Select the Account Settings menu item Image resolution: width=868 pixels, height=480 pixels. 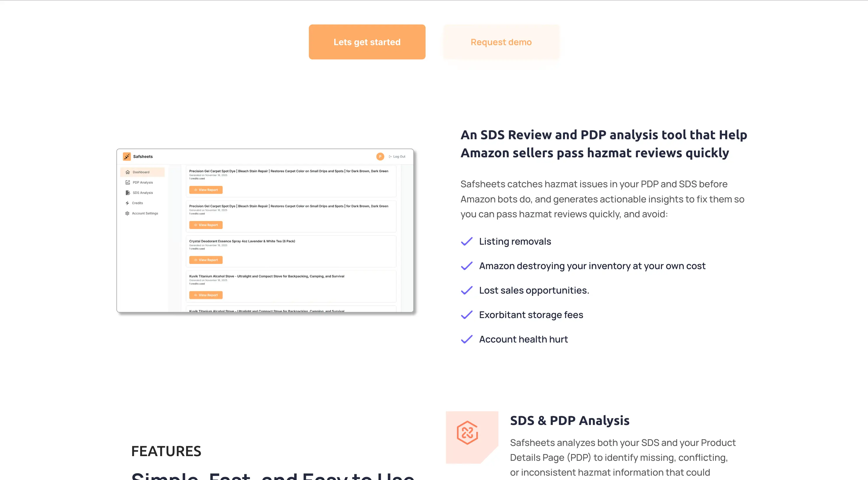(x=145, y=213)
